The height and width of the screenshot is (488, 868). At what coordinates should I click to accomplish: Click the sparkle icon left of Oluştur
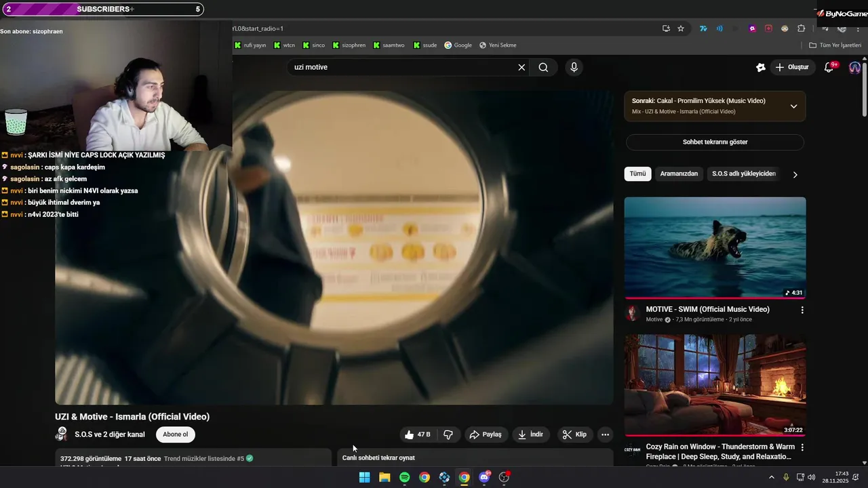click(x=760, y=67)
